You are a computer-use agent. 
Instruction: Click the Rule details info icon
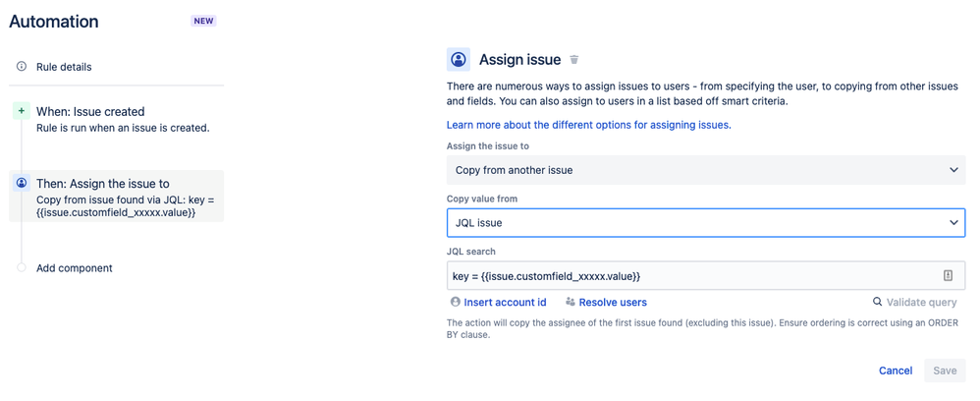pos(22,67)
